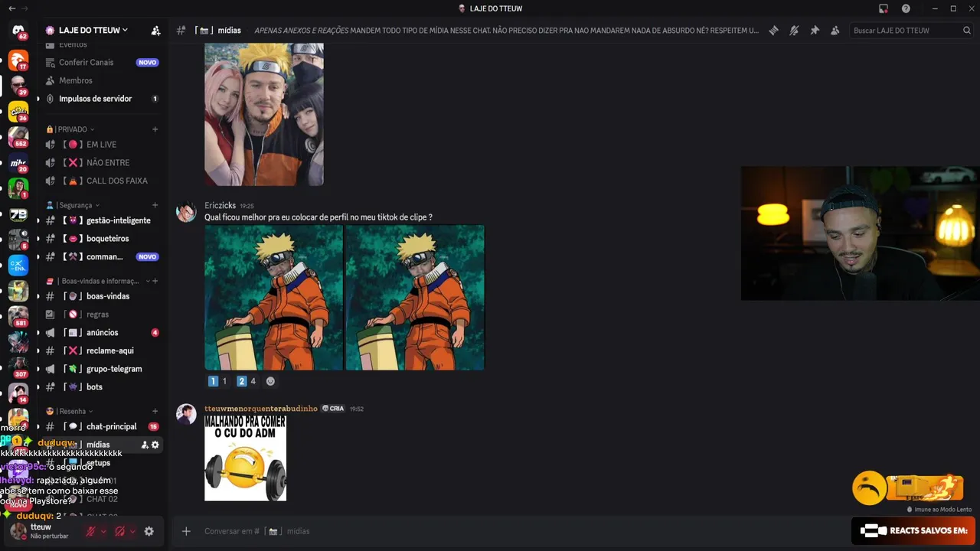
Task: Add channel to PRIVADO category plus icon
Action: (155, 129)
